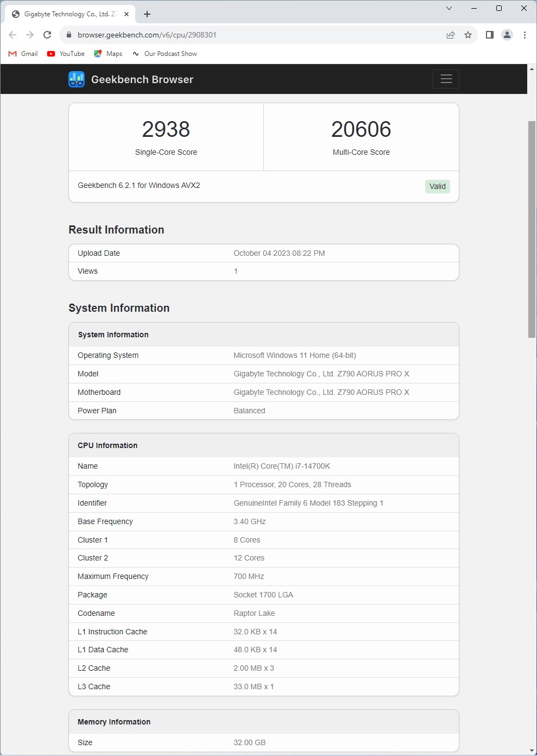This screenshot has width=537, height=756.
Task: Open the browser side panel icon
Action: tap(489, 35)
